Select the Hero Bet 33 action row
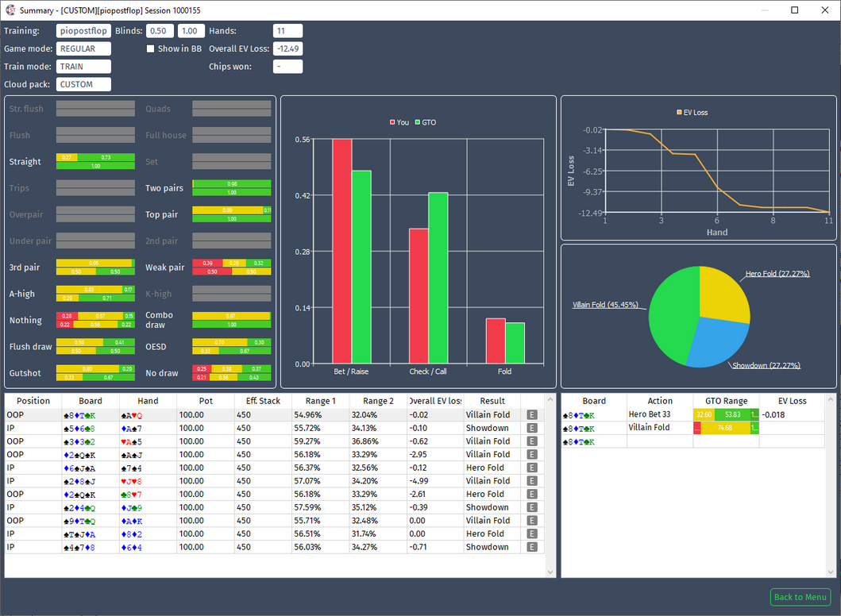 click(693, 414)
